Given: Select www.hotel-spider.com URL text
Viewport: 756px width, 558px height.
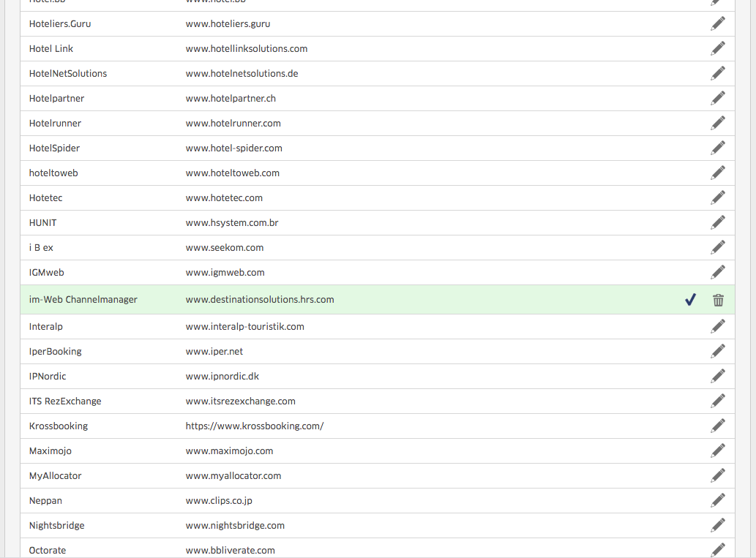Looking at the screenshot, I should [234, 148].
